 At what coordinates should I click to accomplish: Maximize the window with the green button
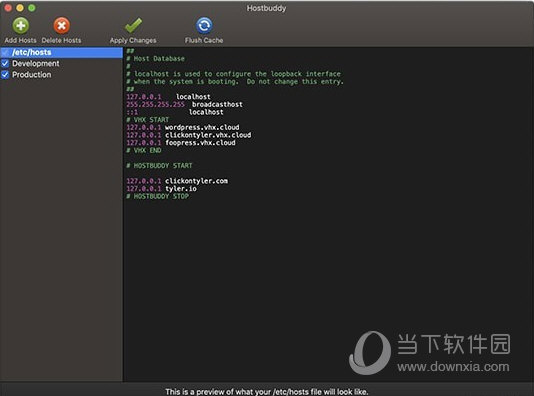pyautogui.click(x=32, y=8)
